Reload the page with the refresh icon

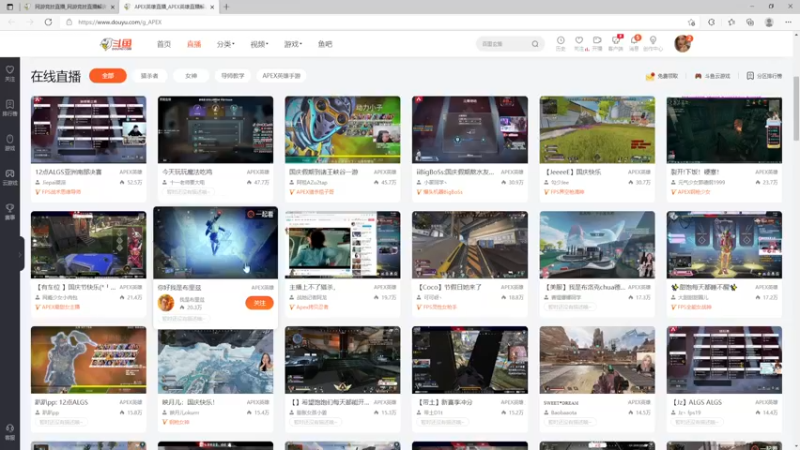[x=48, y=22]
